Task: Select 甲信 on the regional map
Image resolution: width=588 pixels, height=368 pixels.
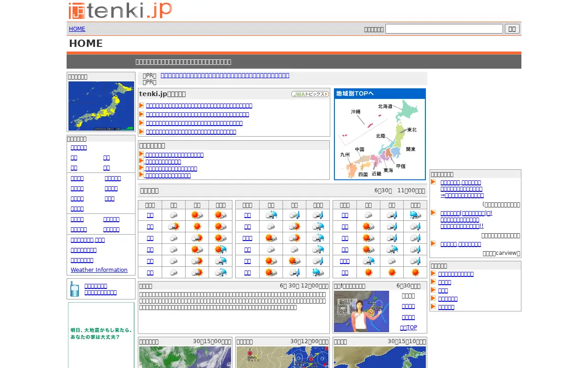Action: pyautogui.click(x=401, y=166)
